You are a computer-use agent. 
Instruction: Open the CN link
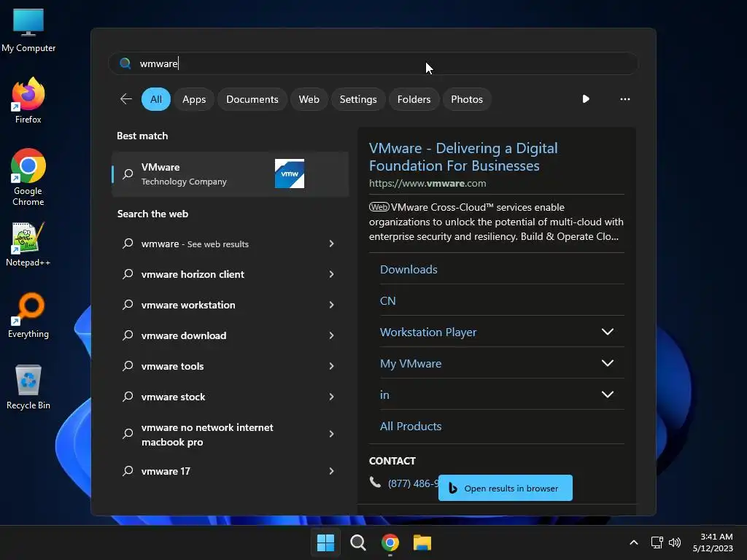pyautogui.click(x=387, y=301)
